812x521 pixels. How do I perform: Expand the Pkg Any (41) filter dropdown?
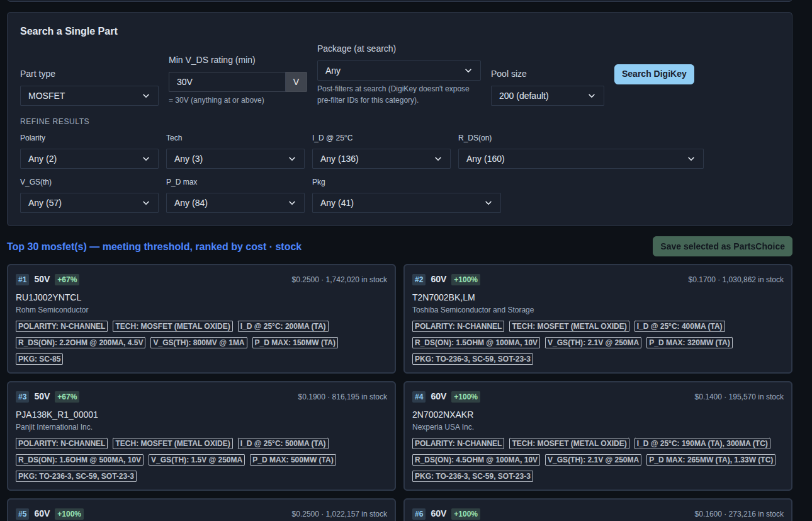tap(407, 203)
